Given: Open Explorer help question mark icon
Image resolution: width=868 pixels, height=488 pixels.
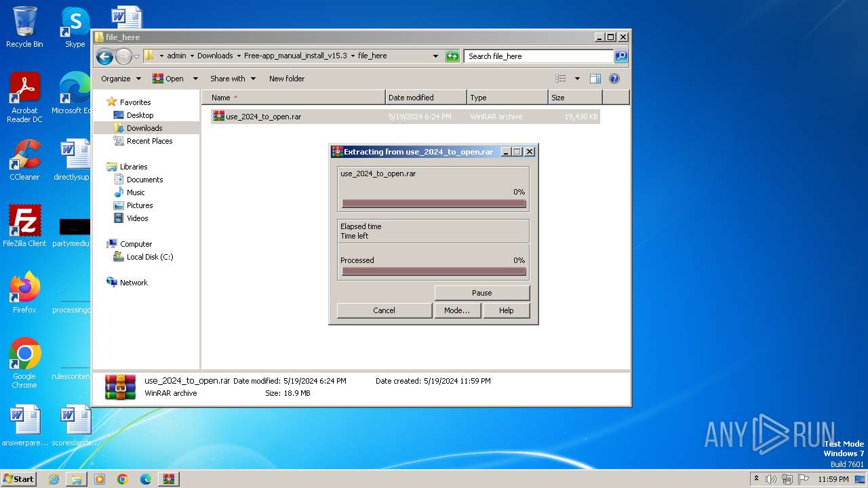Looking at the screenshot, I should point(614,79).
